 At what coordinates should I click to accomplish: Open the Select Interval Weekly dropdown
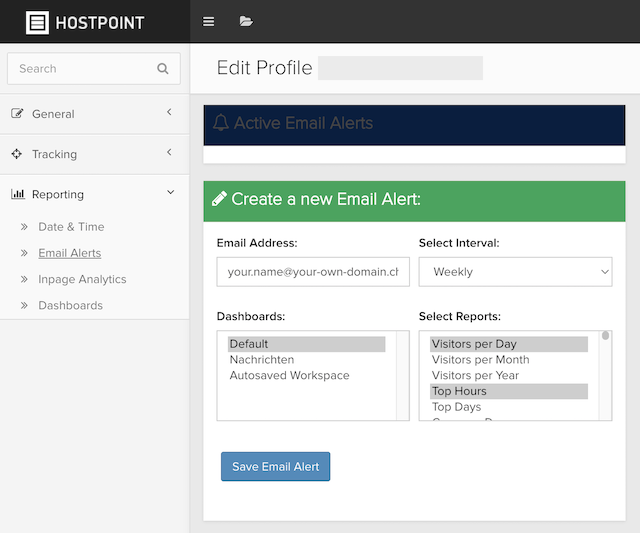coord(516,272)
